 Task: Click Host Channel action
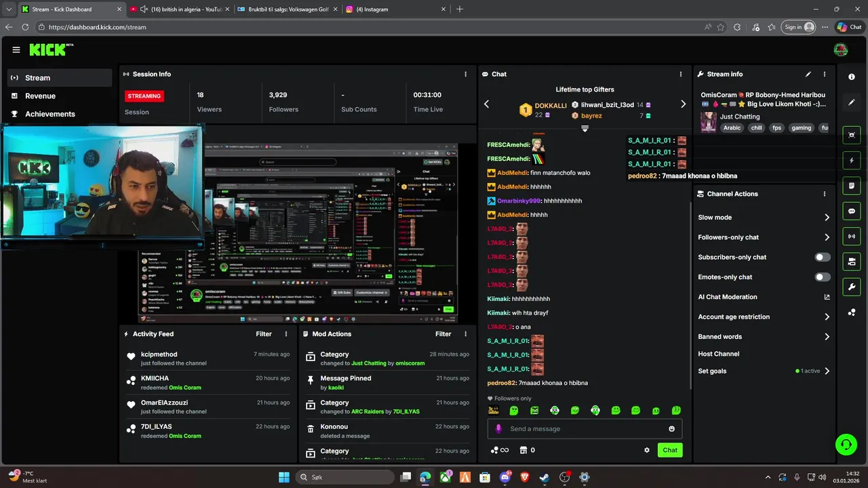[x=718, y=354]
